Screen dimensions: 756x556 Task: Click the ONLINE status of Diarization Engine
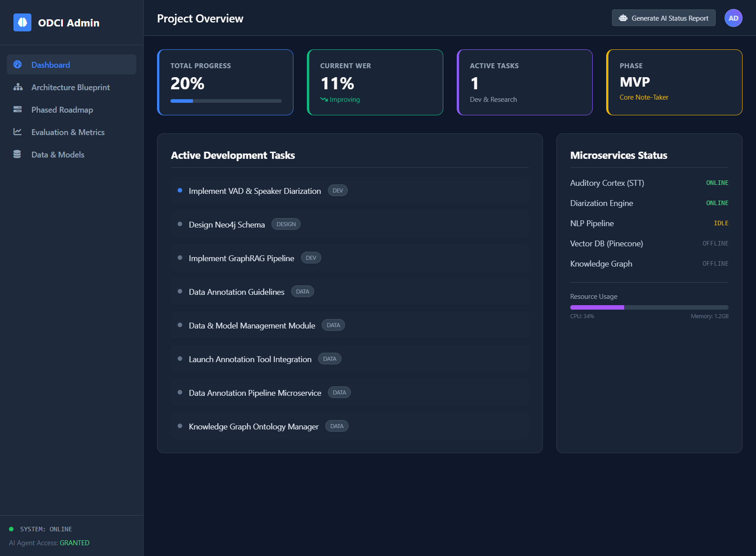(x=717, y=203)
